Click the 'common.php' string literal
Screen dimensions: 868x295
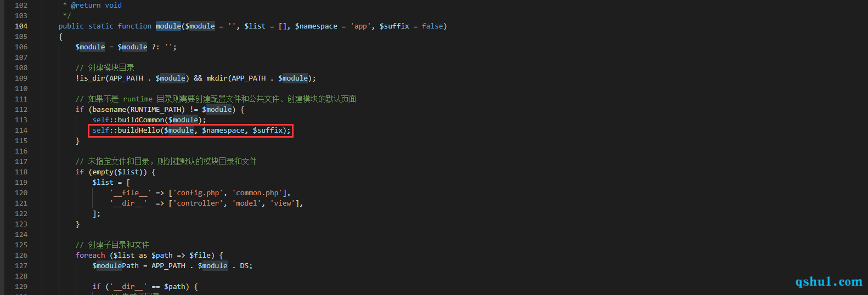pos(257,193)
